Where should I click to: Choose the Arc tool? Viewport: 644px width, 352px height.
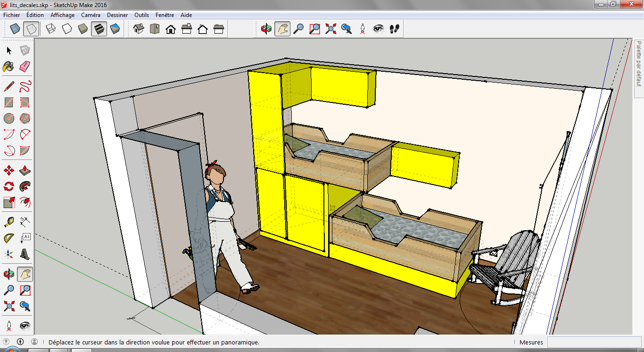coord(9,134)
